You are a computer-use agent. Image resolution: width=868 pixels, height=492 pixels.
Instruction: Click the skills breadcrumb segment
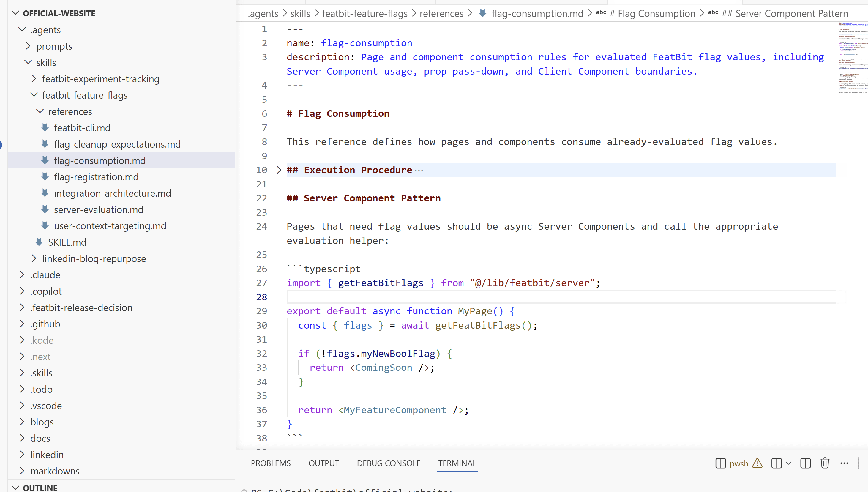coord(300,13)
